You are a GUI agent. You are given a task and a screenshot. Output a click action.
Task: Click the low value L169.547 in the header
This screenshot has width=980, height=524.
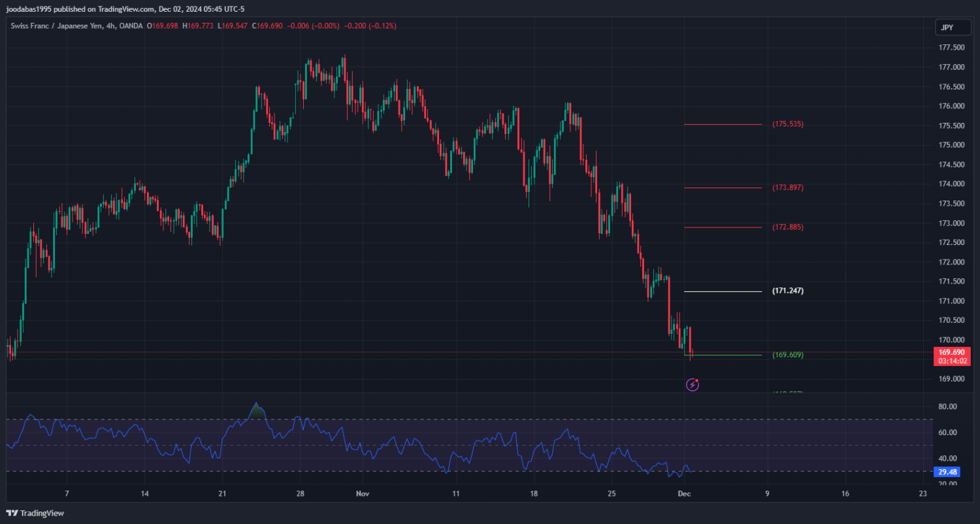234,26
